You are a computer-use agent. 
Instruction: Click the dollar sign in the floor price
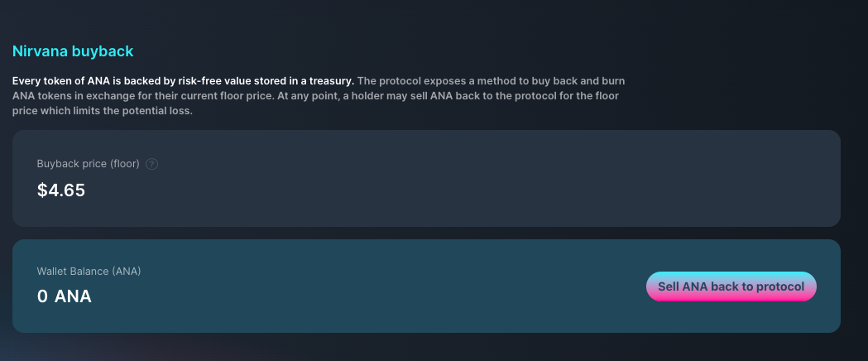pyautogui.click(x=42, y=190)
